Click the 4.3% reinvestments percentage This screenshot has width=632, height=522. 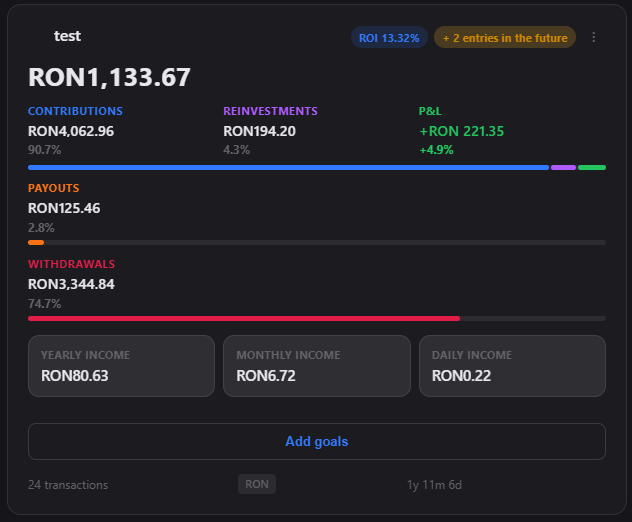click(x=237, y=150)
